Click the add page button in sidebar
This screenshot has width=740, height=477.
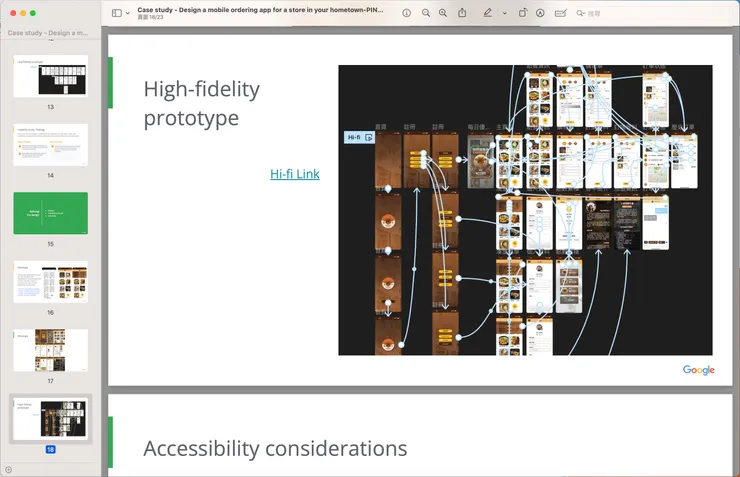tap(8, 469)
